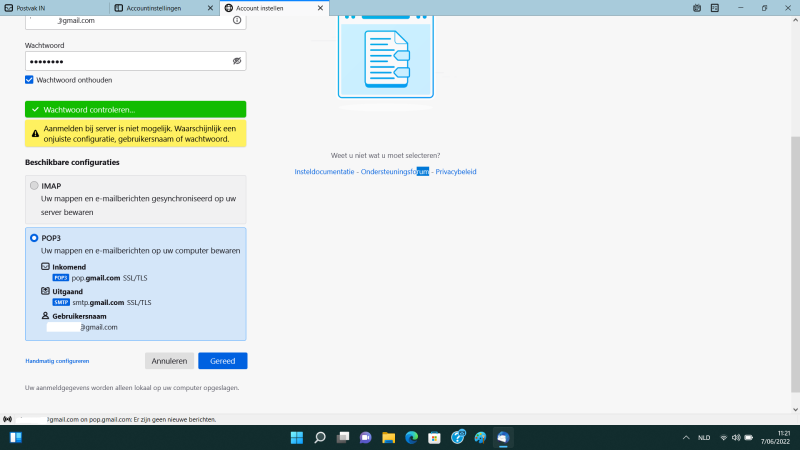The width and height of the screenshot is (800, 450).
Task: Click the scroll down arrow
Action: [x=795, y=409]
